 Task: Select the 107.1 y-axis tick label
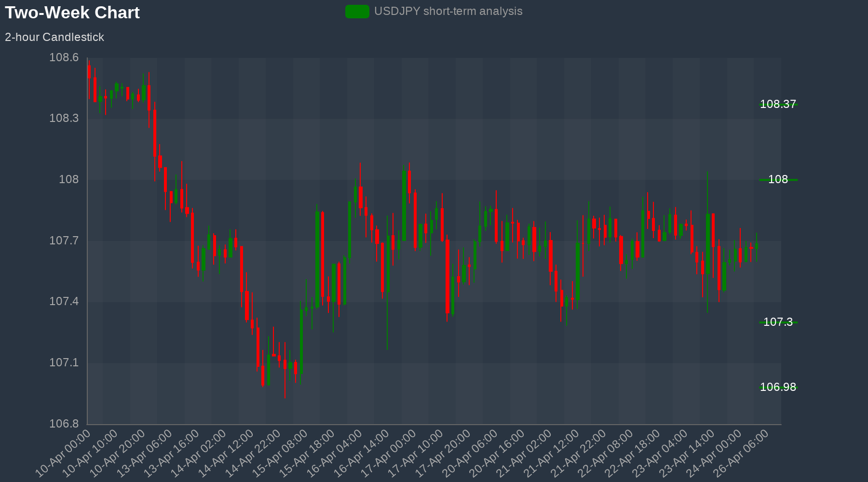click(x=64, y=362)
